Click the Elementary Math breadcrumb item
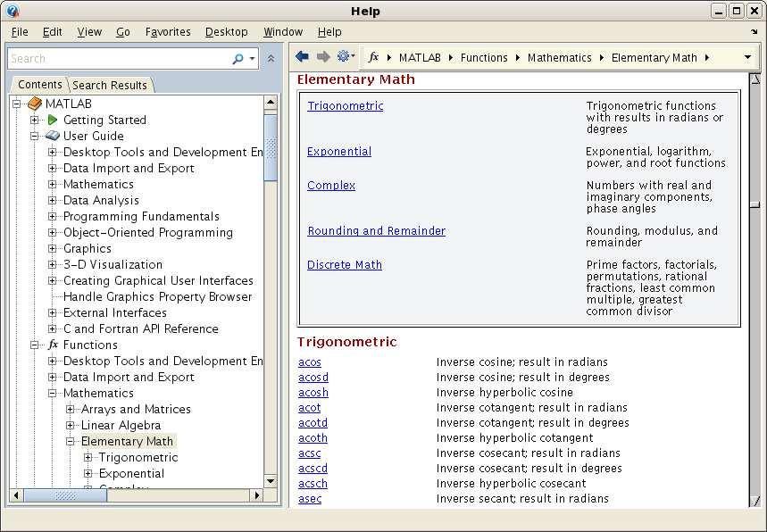This screenshot has width=767, height=532. pyautogui.click(x=654, y=58)
